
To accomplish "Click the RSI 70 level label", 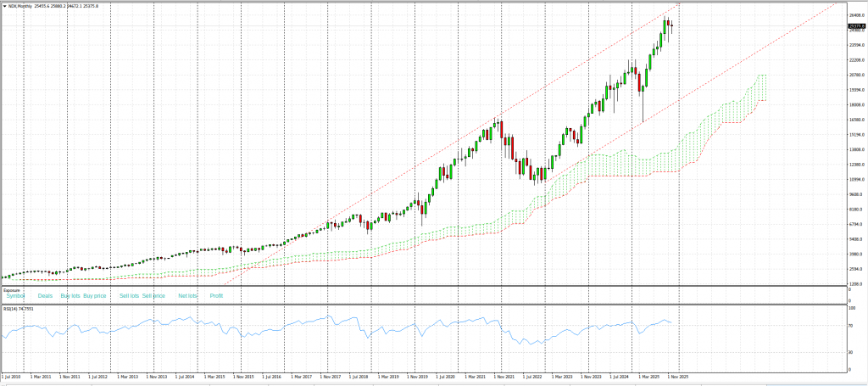I will click(850, 327).
